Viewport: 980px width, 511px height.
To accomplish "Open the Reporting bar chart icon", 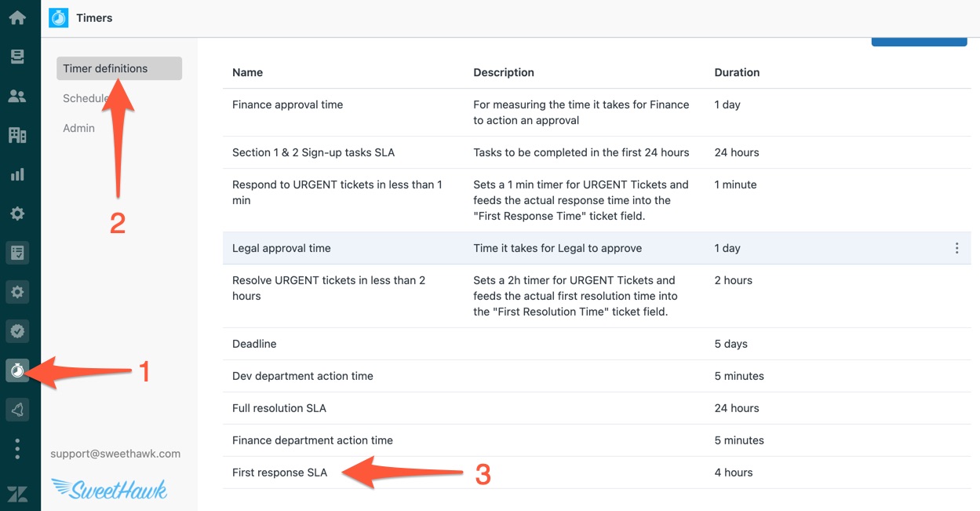I will coord(17,174).
